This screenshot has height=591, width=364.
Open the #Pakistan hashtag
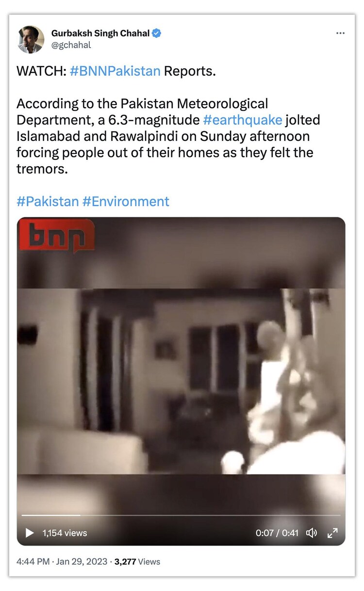pos(48,201)
